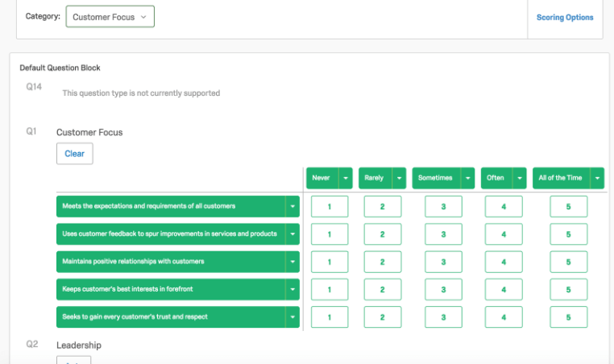This screenshot has width=614, height=364.
Task: Expand arrow beside 'Uses customer feedback' statement
Action: (x=292, y=234)
